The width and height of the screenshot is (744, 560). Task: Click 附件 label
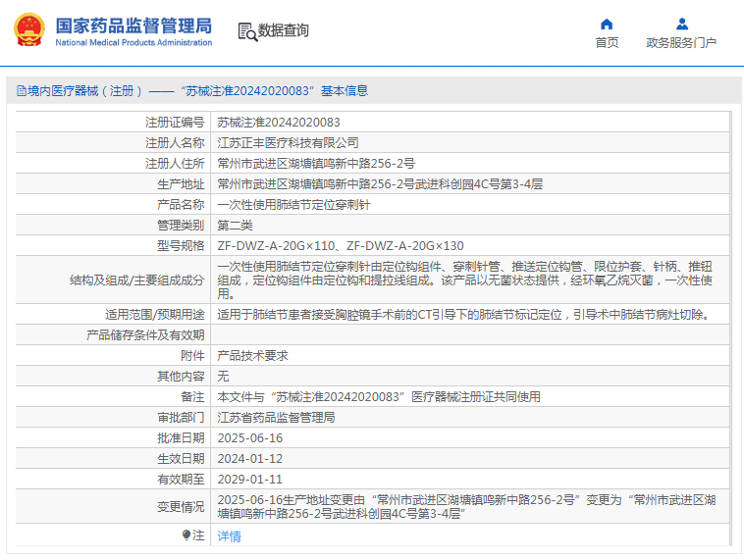tap(192, 356)
